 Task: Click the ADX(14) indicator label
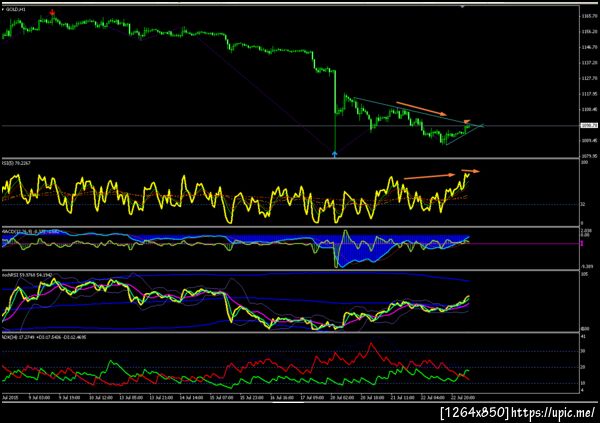pyautogui.click(x=44, y=337)
